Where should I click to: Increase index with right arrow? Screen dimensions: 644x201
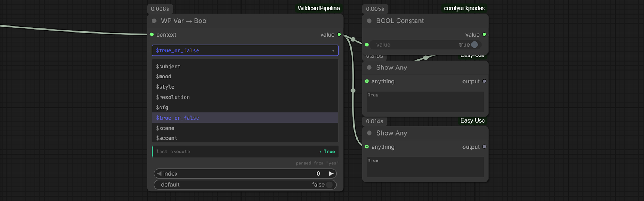(331, 174)
